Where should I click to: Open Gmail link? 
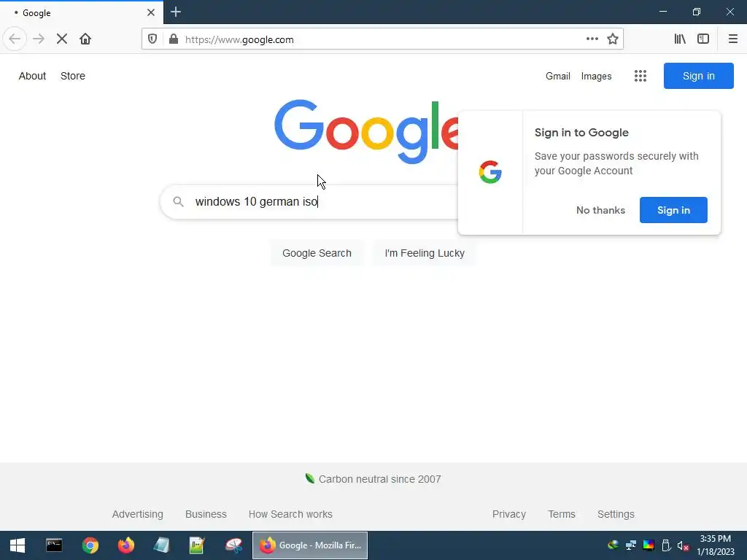click(x=558, y=76)
